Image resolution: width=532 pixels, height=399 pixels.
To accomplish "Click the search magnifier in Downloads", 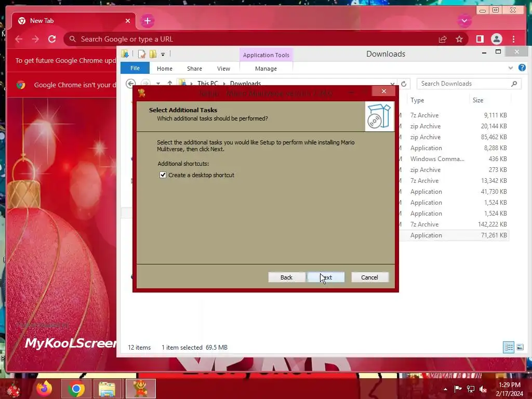I will 514,84.
